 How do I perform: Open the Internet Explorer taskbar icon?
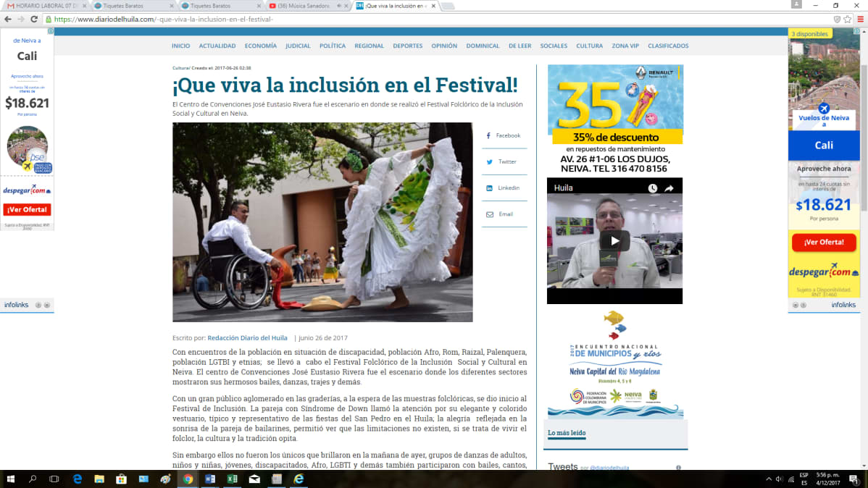[299, 479]
